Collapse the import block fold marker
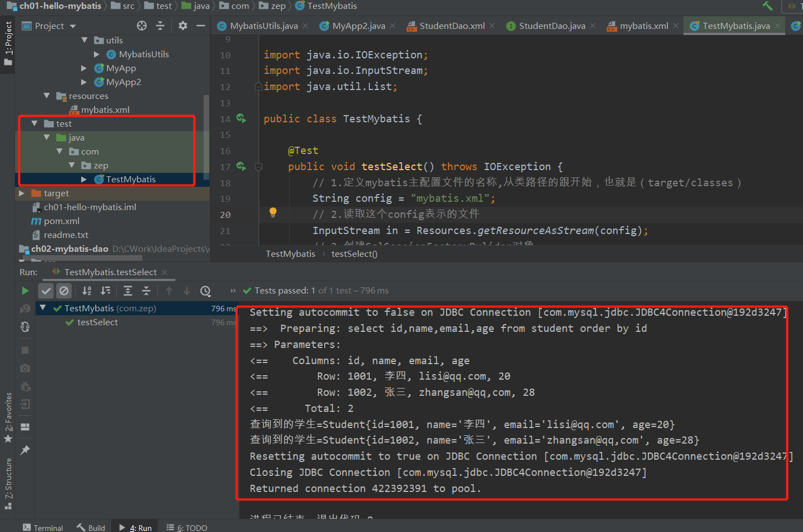 pyautogui.click(x=258, y=86)
